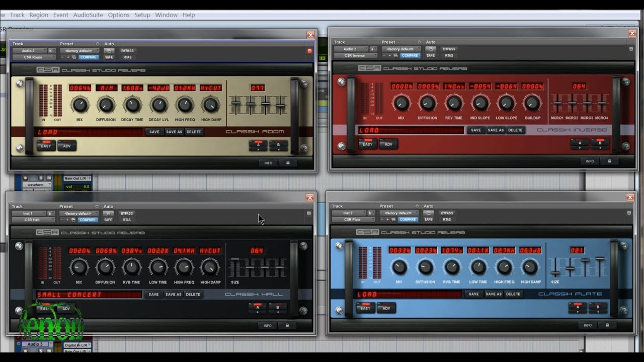Screen dimensions: 644x362
Task: Toggle BYPASS in the CSR Room window
Action: pos(127,51)
